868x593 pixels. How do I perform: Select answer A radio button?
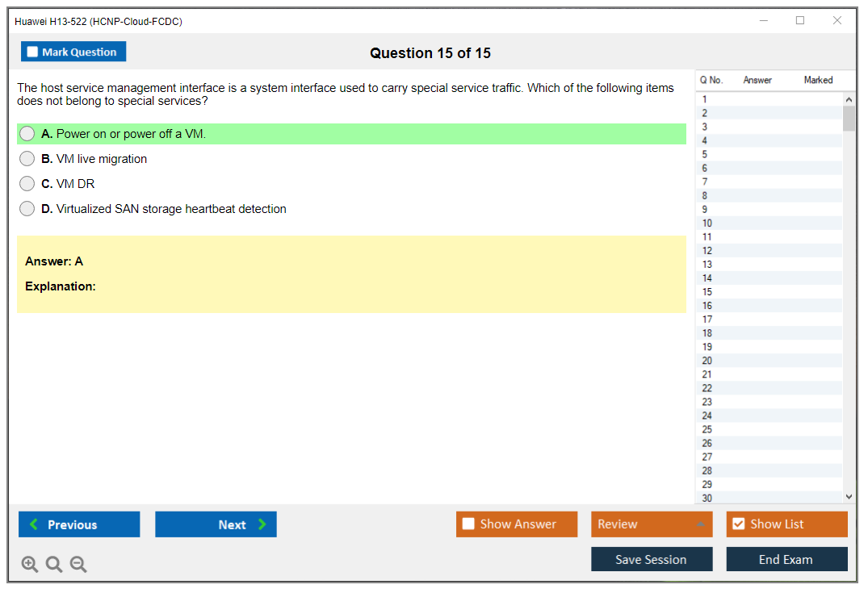tap(27, 134)
